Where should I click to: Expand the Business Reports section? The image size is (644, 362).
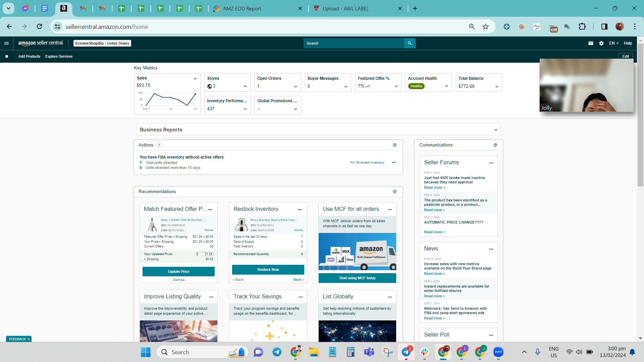click(x=318, y=130)
